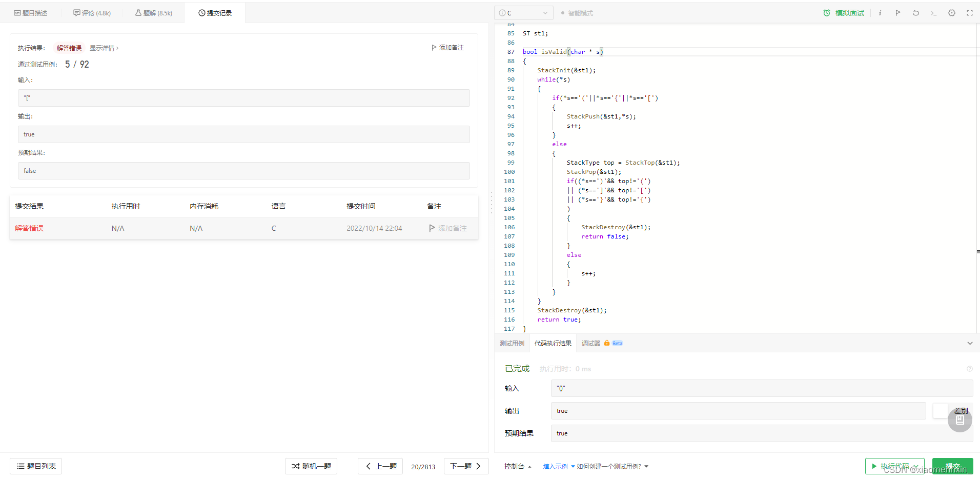Click the expected result box showing false
This screenshot has height=479, width=980.
pos(244,171)
